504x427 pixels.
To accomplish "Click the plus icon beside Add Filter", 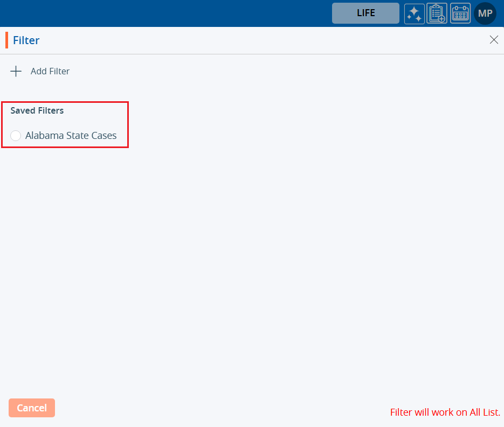I will point(16,71).
